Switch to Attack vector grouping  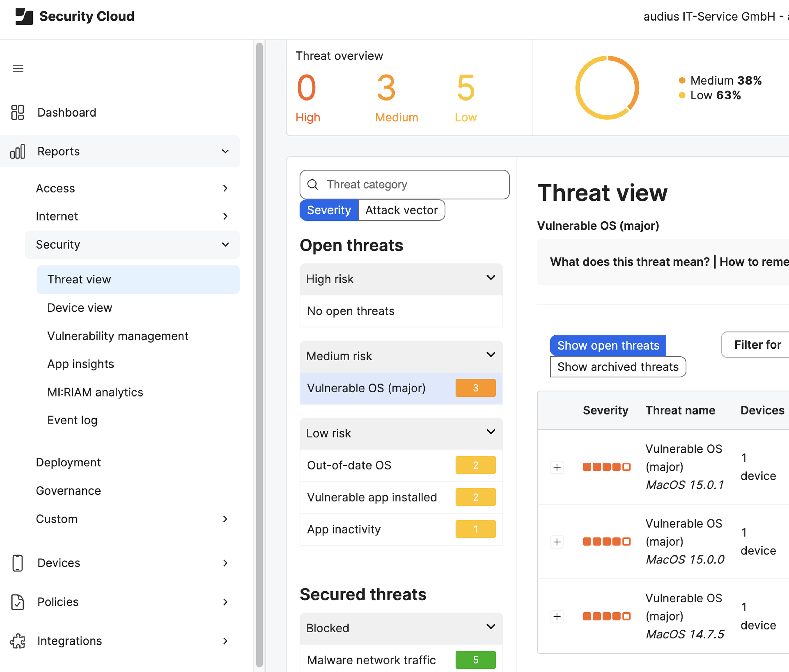coord(401,210)
